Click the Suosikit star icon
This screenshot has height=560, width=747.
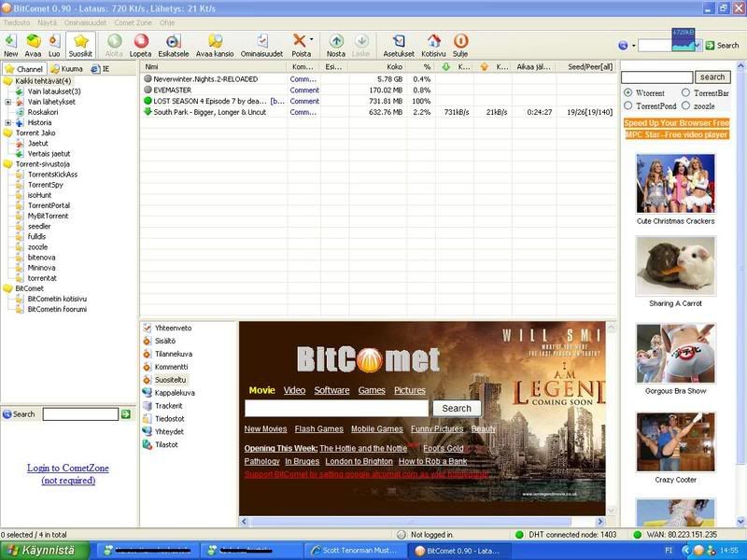(80, 42)
